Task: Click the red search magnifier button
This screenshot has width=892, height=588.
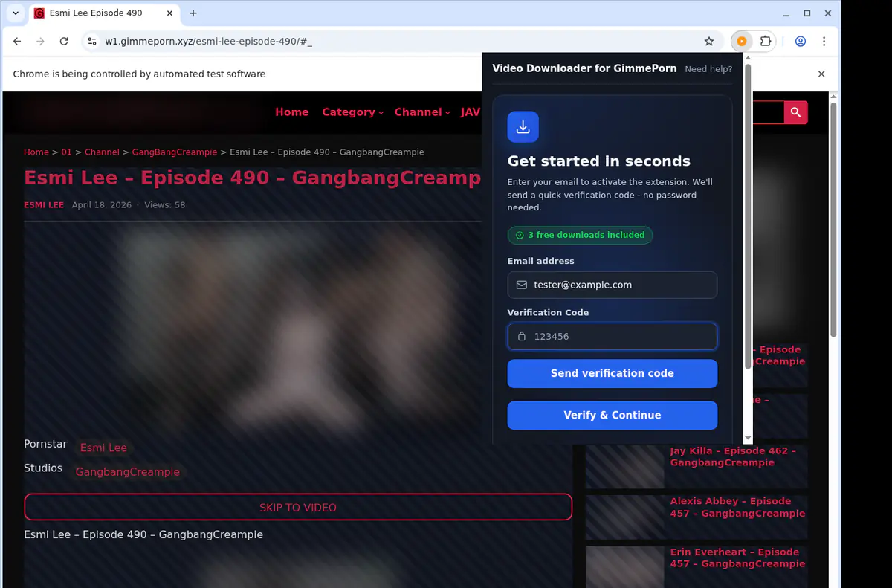Action: pos(795,112)
